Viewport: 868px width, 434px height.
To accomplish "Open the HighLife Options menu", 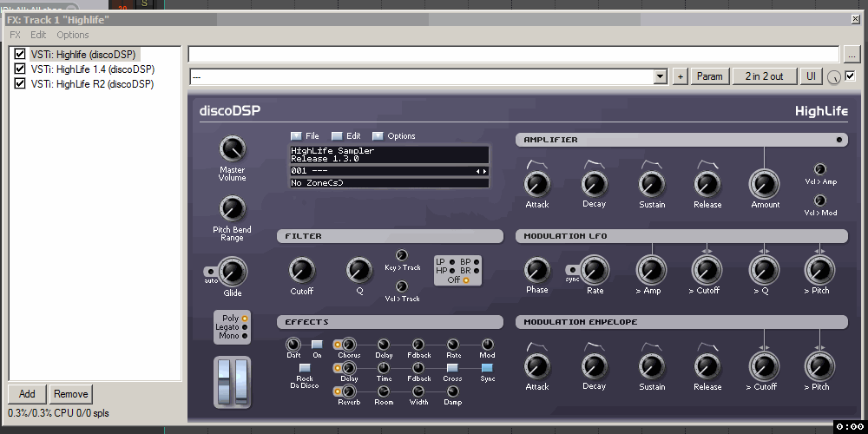I will click(378, 136).
